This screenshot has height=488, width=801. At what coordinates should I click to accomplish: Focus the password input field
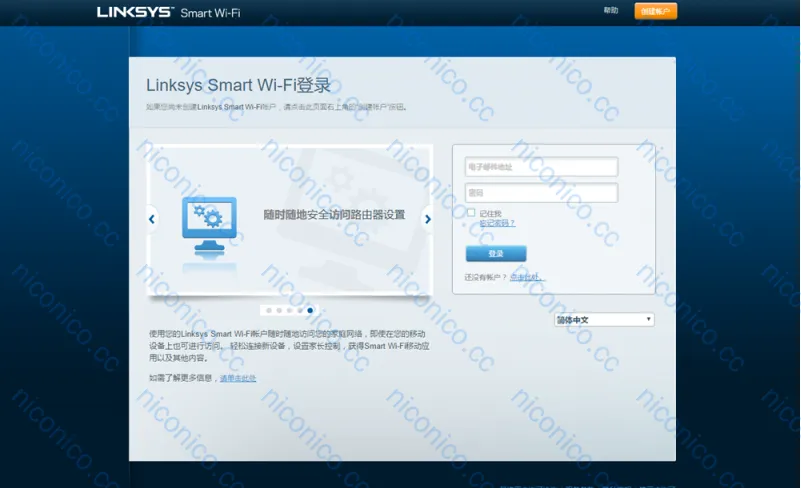click(541, 193)
